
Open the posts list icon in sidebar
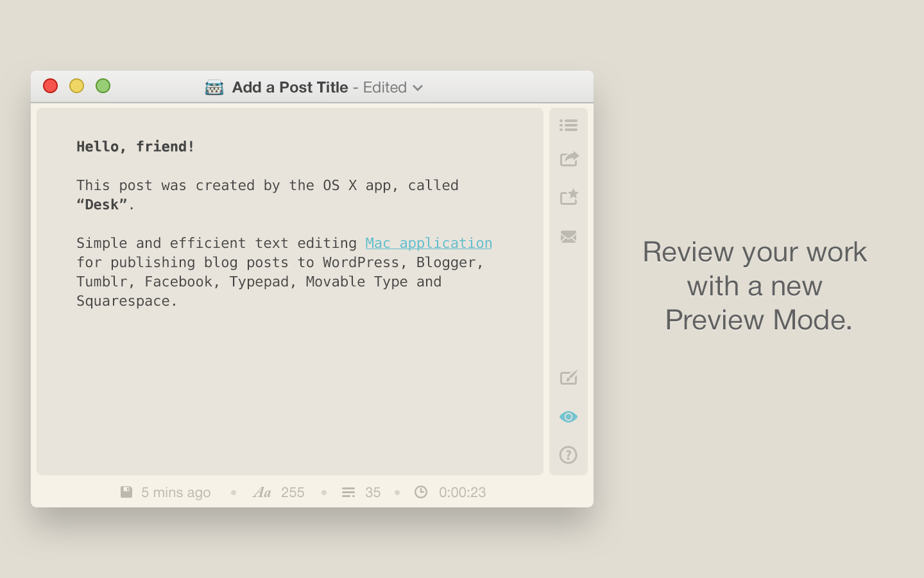tap(568, 125)
